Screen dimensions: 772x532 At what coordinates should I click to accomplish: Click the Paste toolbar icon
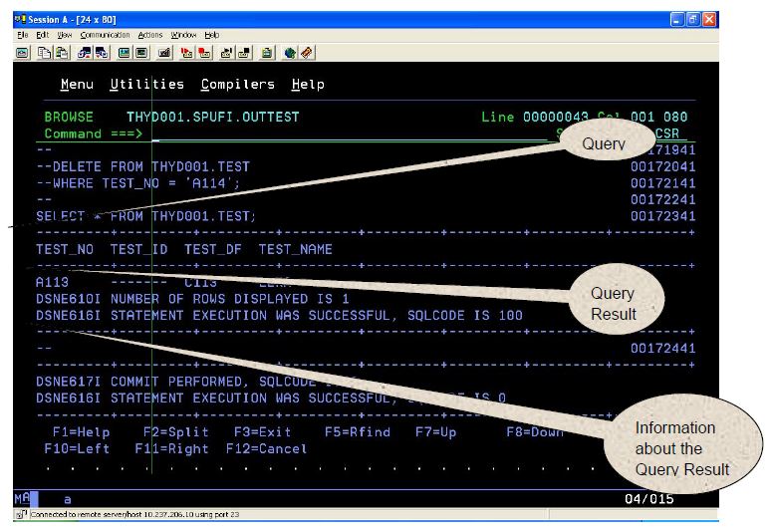coord(62,53)
